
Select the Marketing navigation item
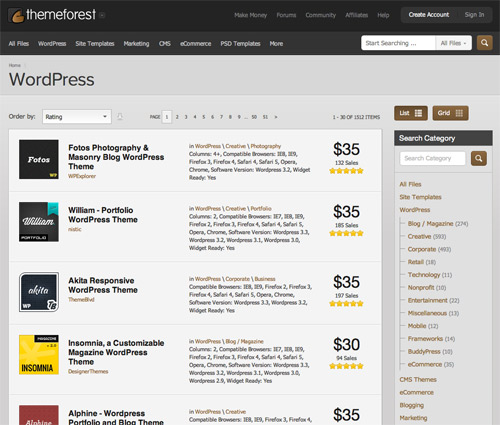pos(136,44)
